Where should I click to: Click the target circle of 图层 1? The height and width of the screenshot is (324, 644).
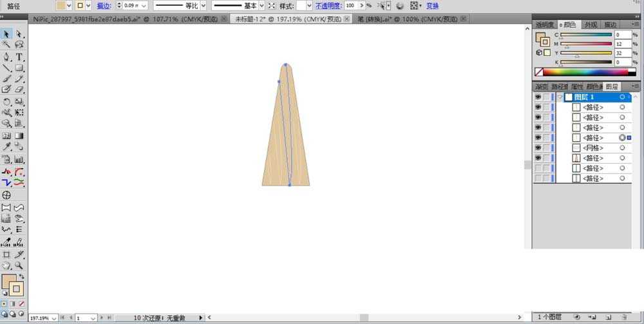point(622,97)
